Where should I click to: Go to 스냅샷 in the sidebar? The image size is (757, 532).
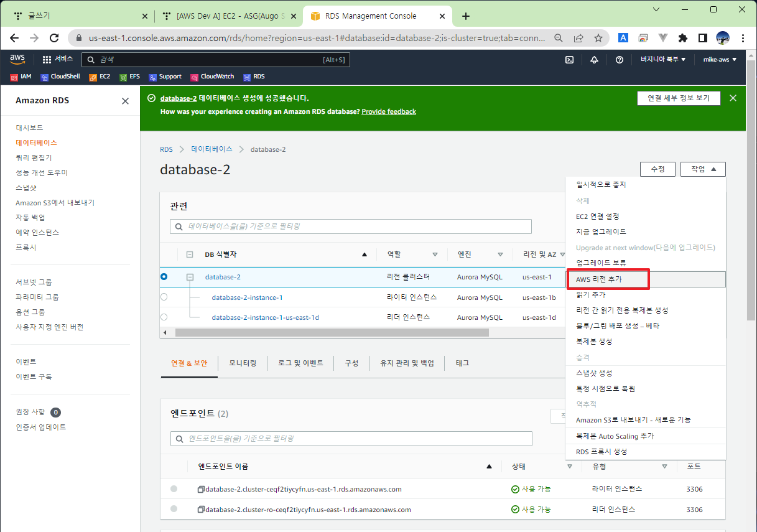26,187
